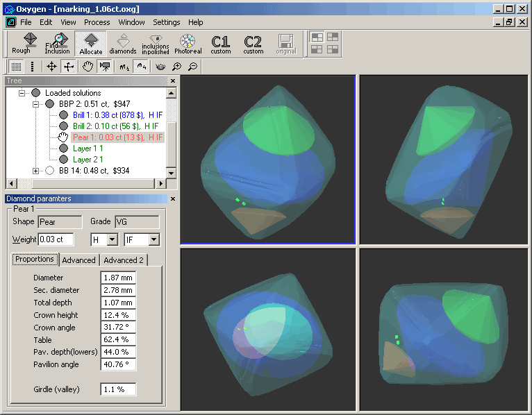
Task: Click the Rough toolbar button
Action: click(22, 43)
